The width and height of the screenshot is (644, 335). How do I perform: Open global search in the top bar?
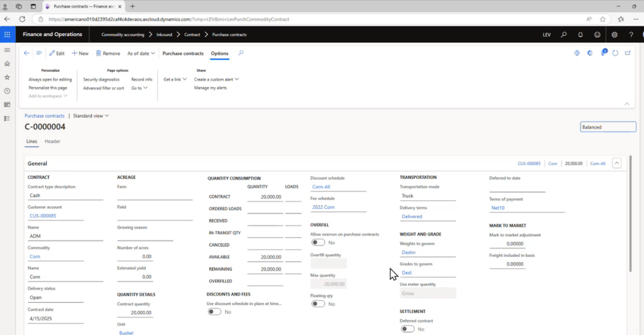pos(563,35)
